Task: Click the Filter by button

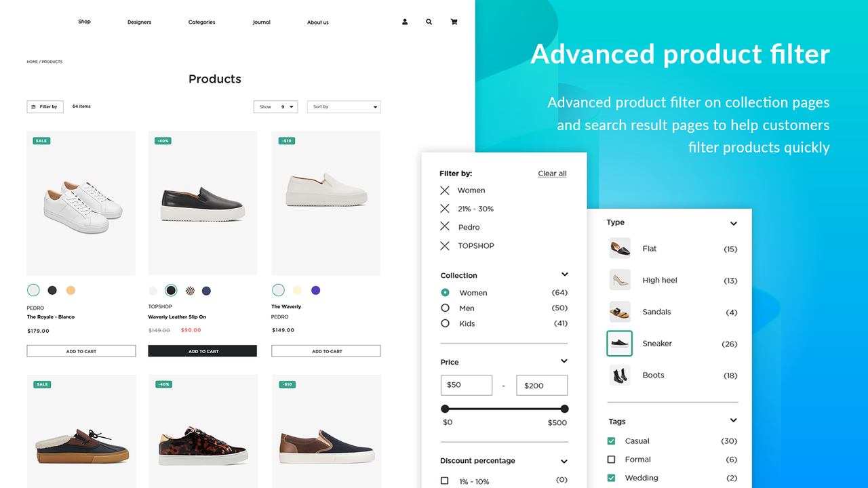Action: pyautogui.click(x=45, y=106)
